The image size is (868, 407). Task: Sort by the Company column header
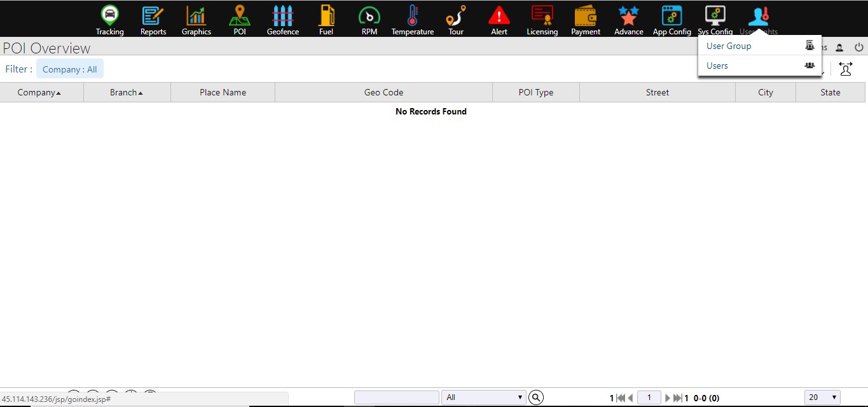39,92
